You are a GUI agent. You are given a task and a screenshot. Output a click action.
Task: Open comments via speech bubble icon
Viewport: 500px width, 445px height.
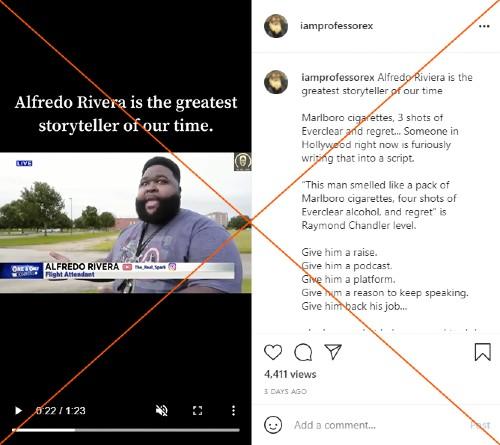pos(303,352)
